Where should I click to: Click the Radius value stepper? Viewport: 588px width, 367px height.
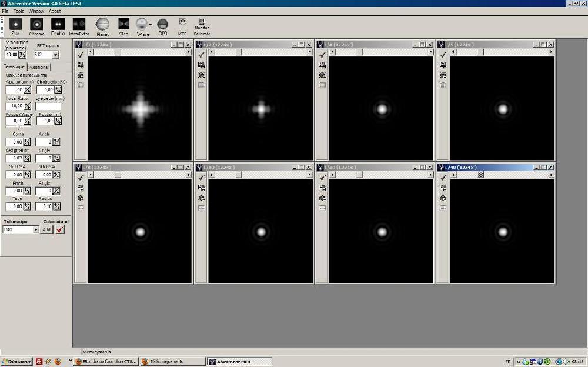[x=56, y=206]
